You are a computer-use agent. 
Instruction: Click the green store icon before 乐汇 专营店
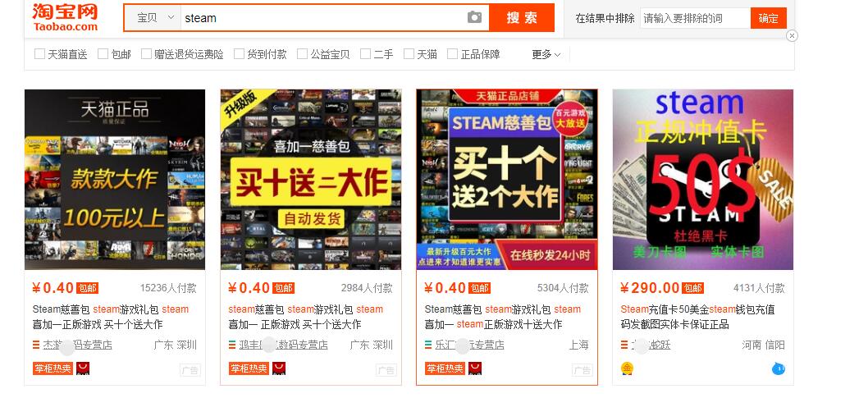(x=428, y=345)
